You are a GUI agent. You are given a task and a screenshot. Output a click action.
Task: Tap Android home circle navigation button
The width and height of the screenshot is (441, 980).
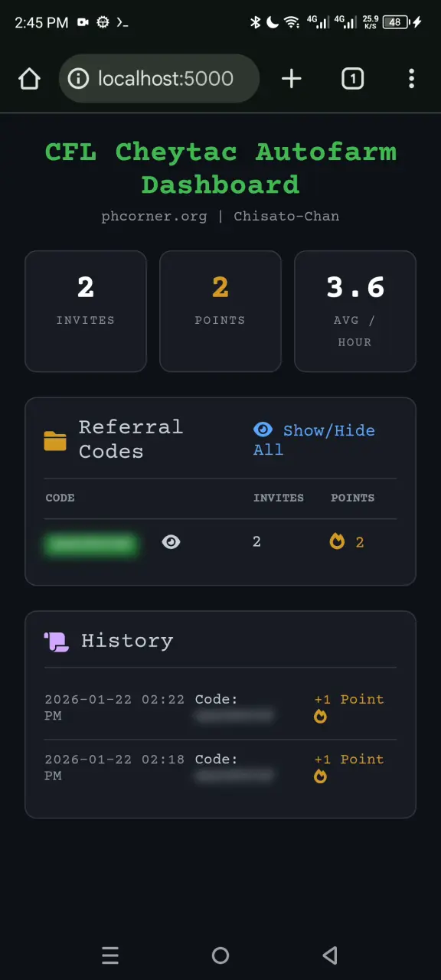[220, 955]
